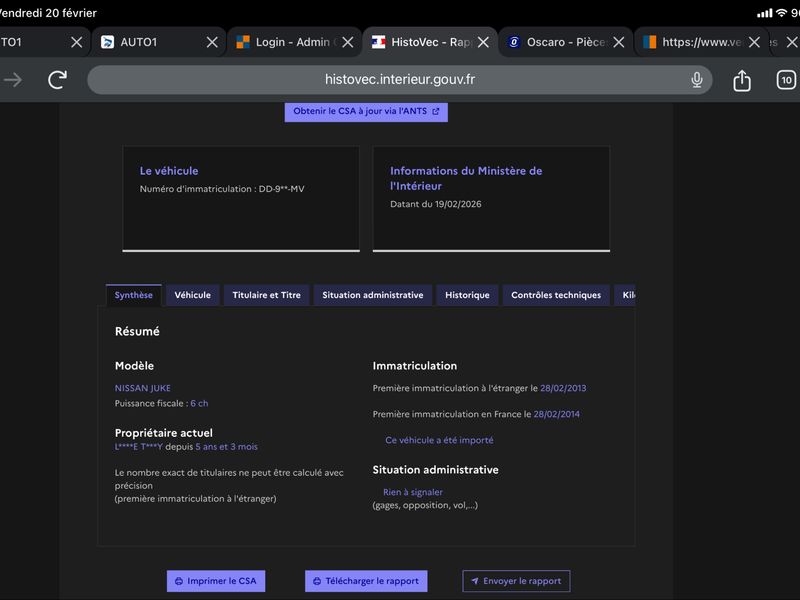The image size is (800, 600).
Task: Tap the microphone icon in address bar
Action: click(x=696, y=80)
